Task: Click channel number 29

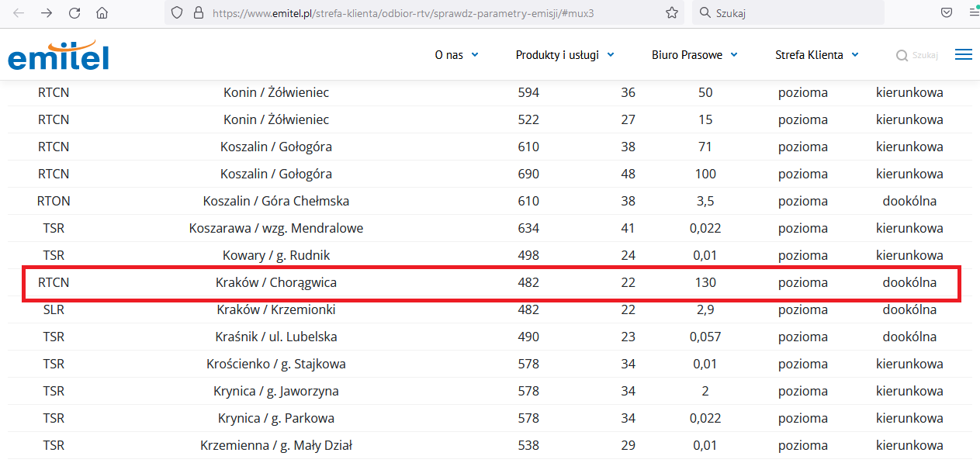Action: [x=629, y=446]
